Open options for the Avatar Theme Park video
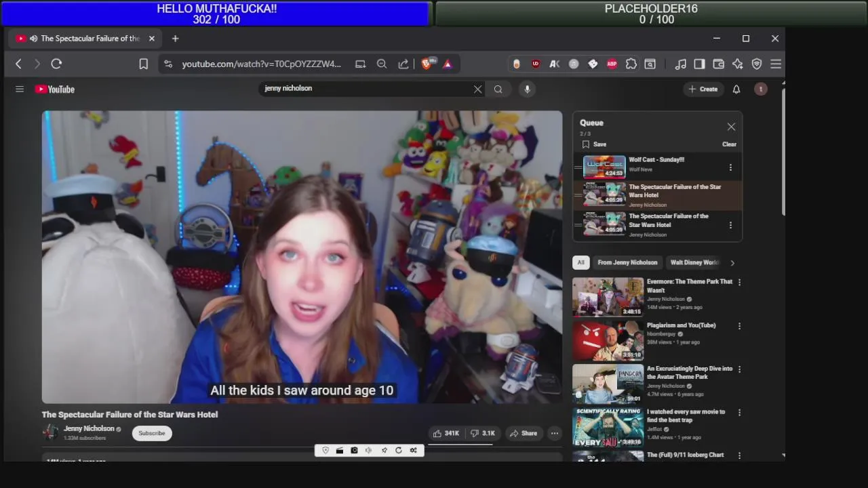The width and height of the screenshot is (868, 488). point(739,369)
